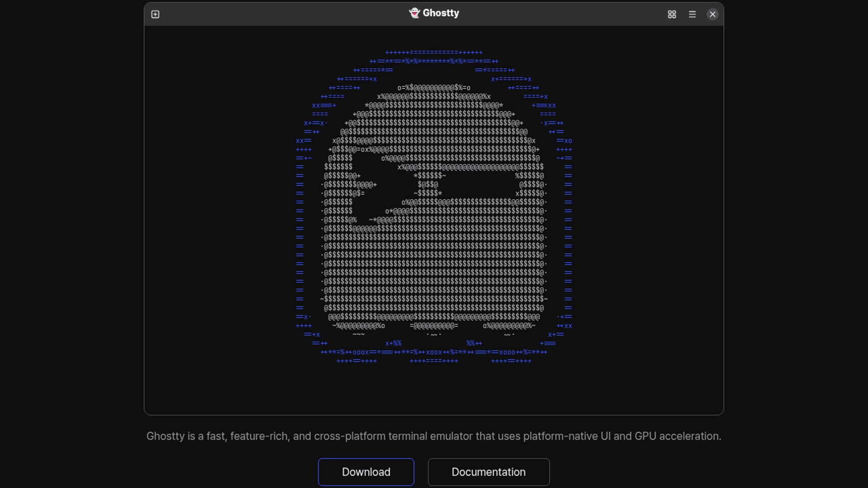
Task: Click the ghost's bottom-left foot
Action: click(x=359, y=326)
